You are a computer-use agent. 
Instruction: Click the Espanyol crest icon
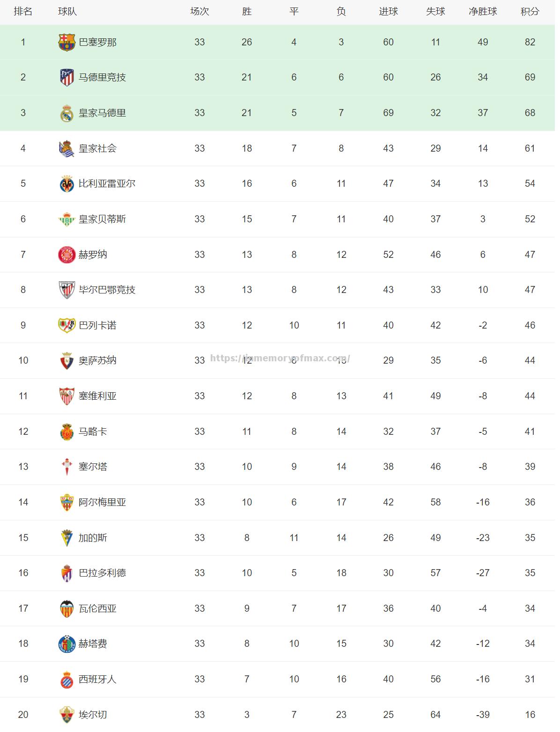[x=67, y=679]
